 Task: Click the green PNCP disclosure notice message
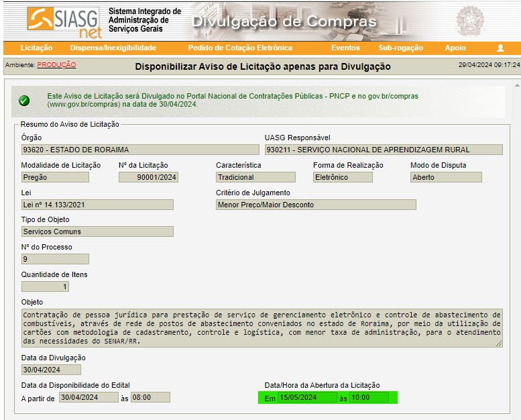[233, 100]
